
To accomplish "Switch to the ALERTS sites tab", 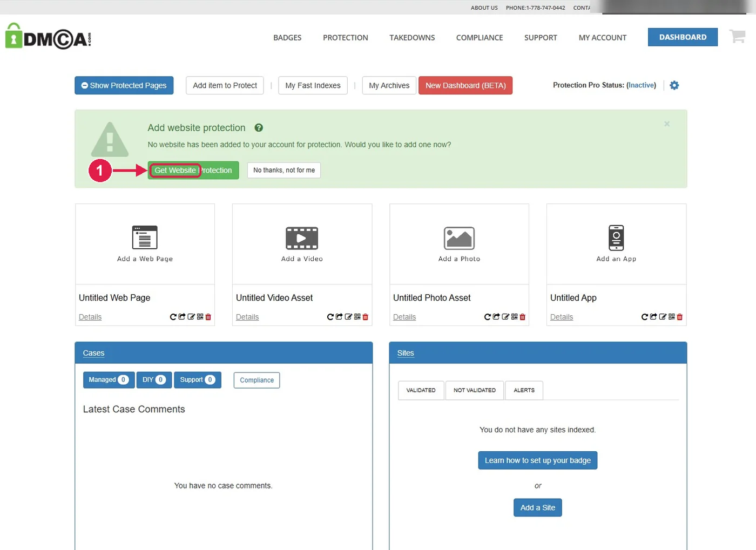I will tap(524, 390).
